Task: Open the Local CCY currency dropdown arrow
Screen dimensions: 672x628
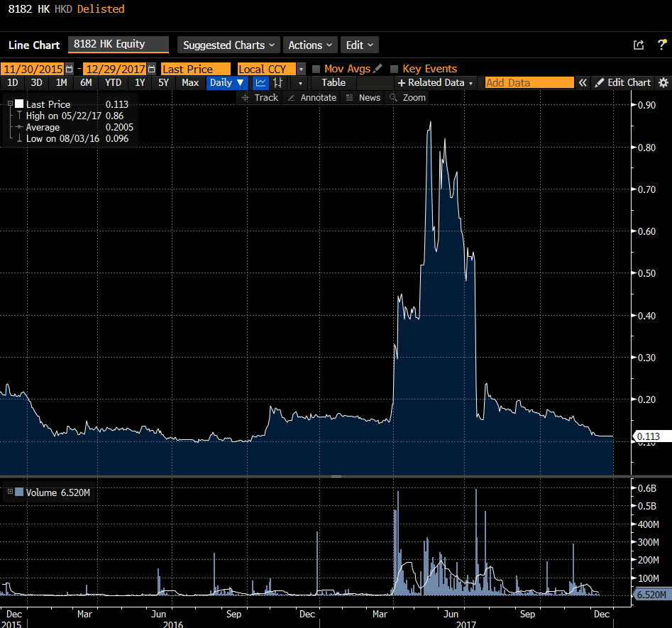Action: pyautogui.click(x=302, y=69)
